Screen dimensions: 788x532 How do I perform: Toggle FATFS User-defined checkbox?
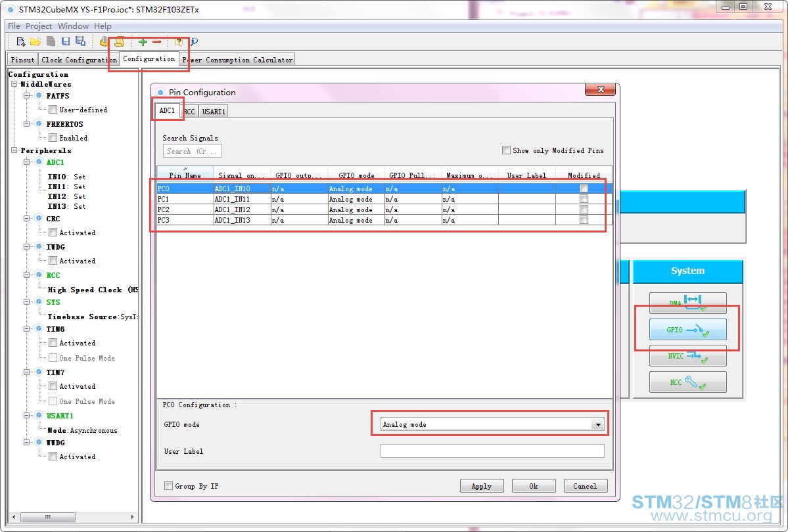pyautogui.click(x=53, y=110)
